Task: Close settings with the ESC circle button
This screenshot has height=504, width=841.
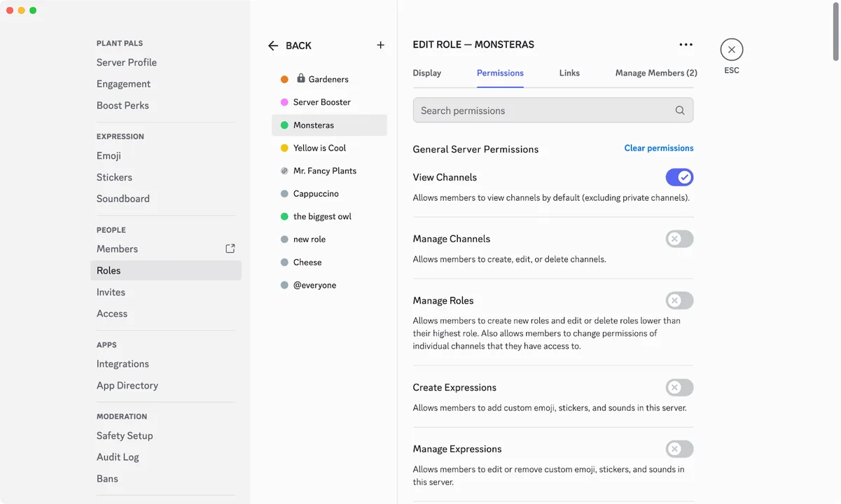Action: tap(731, 50)
